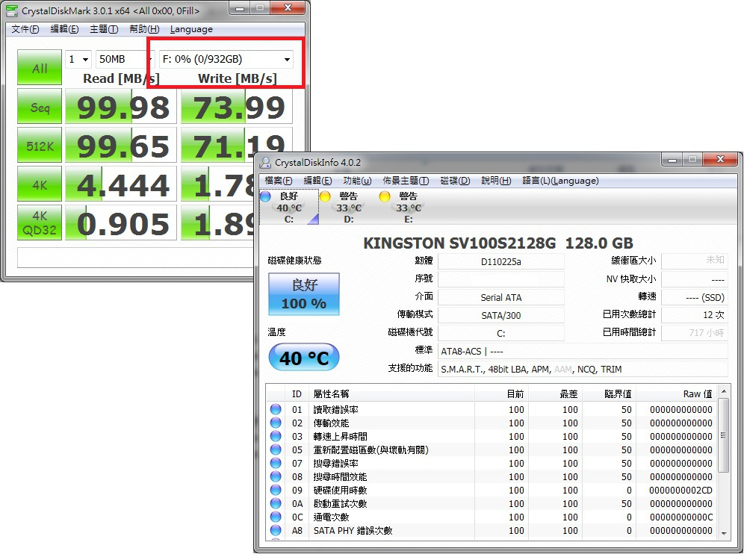Click the blue status icon of attribute 09

pos(276,490)
